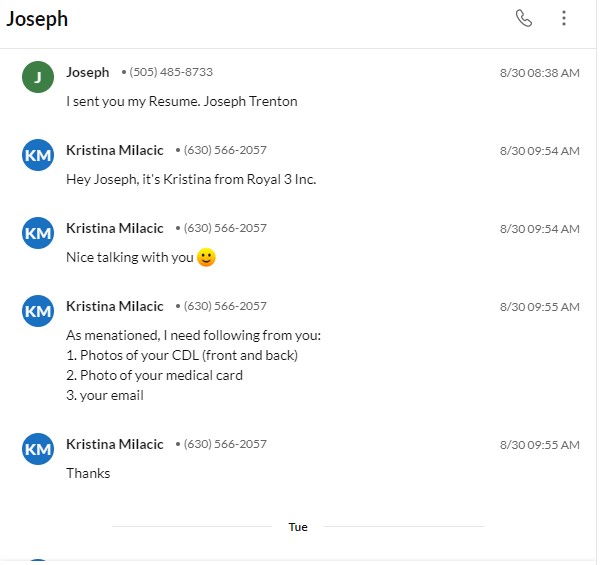Click Joseph's green J avatar
604x565 pixels.
(37, 76)
